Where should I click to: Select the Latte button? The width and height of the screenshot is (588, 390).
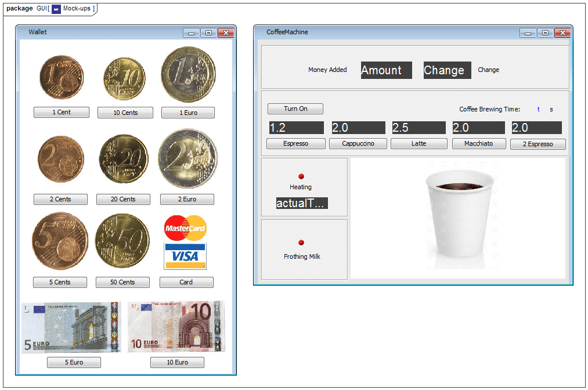click(x=419, y=143)
